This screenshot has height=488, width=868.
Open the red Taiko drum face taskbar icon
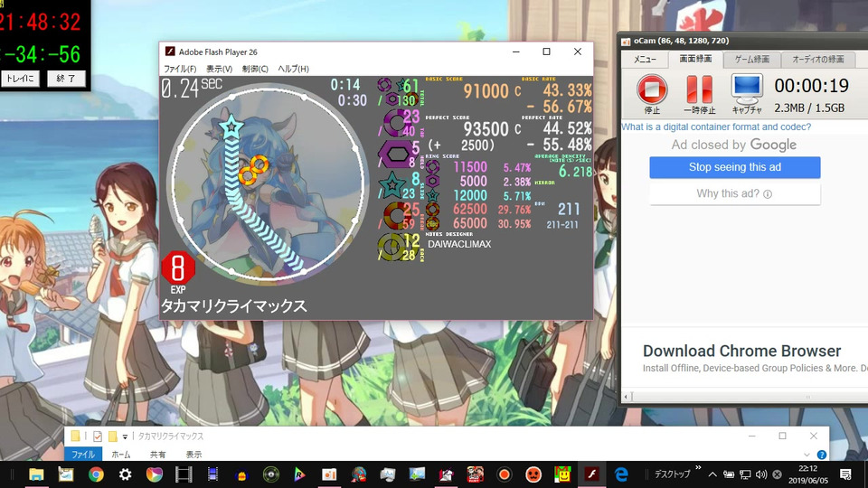pos(533,474)
